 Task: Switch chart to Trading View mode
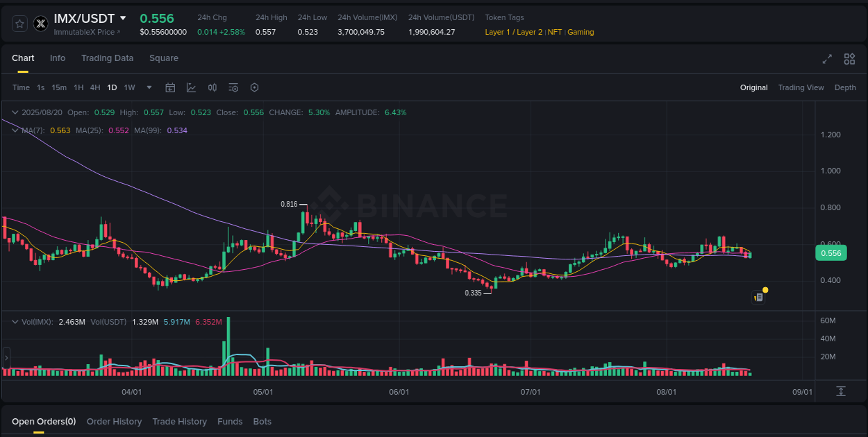coord(801,87)
